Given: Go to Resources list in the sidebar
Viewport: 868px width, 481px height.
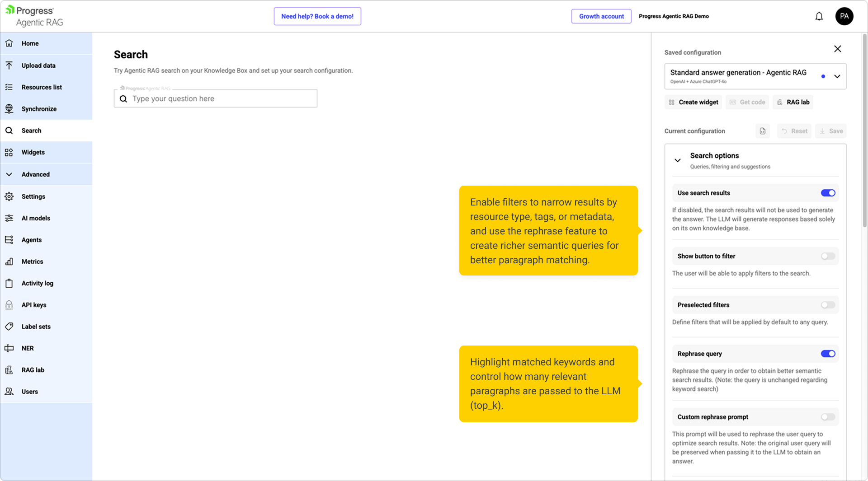Looking at the screenshot, I should pos(42,87).
